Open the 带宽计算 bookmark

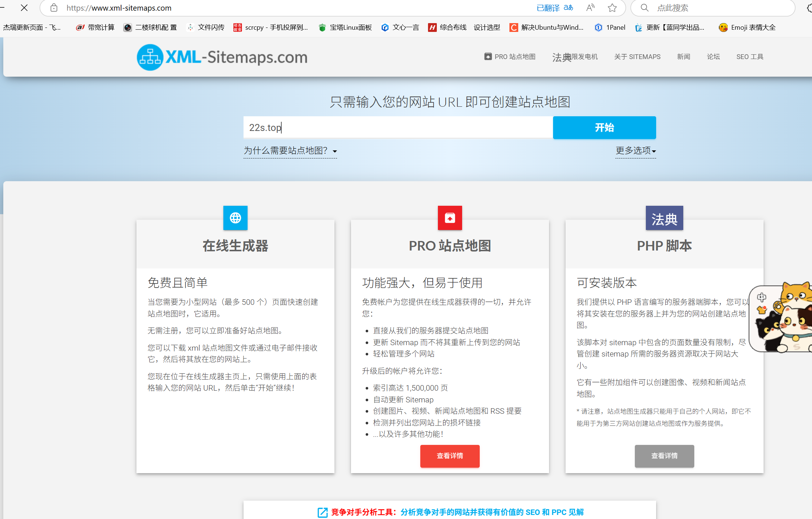(x=95, y=28)
